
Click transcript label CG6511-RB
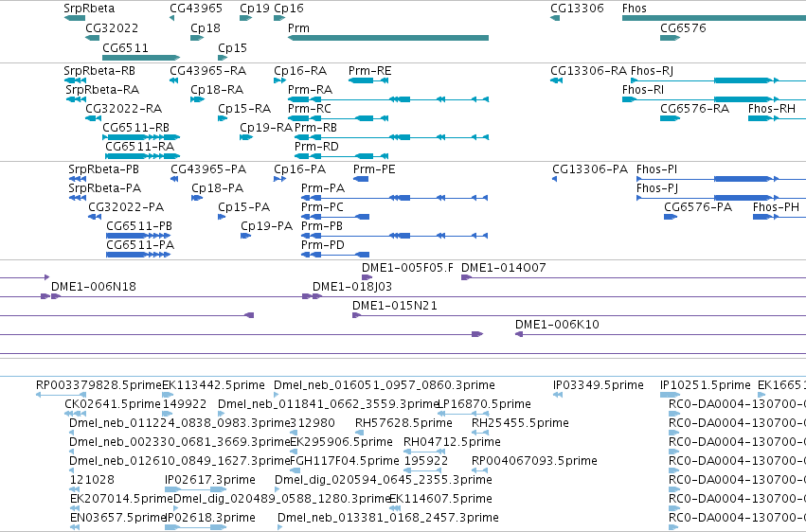(135, 128)
